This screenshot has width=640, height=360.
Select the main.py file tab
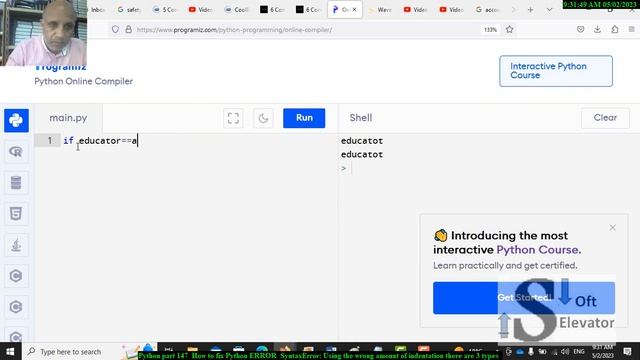(x=68, y=118)
